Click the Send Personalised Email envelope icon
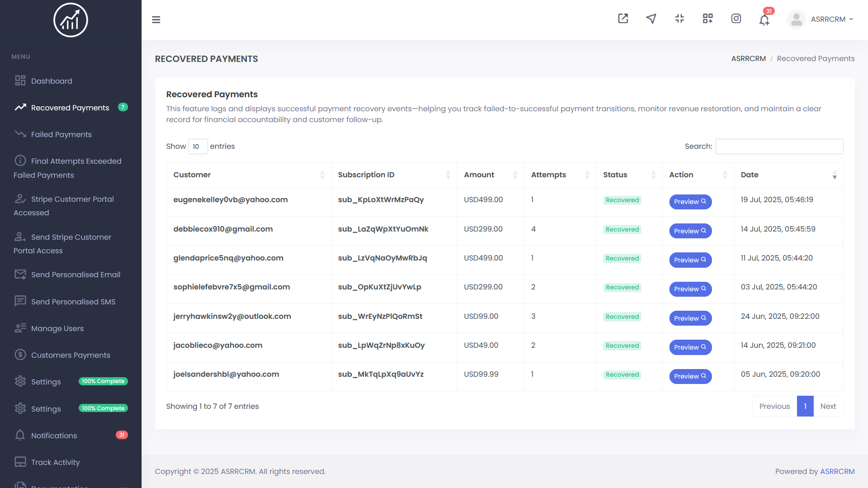868x488 pixels. click(x=20, y=274)
